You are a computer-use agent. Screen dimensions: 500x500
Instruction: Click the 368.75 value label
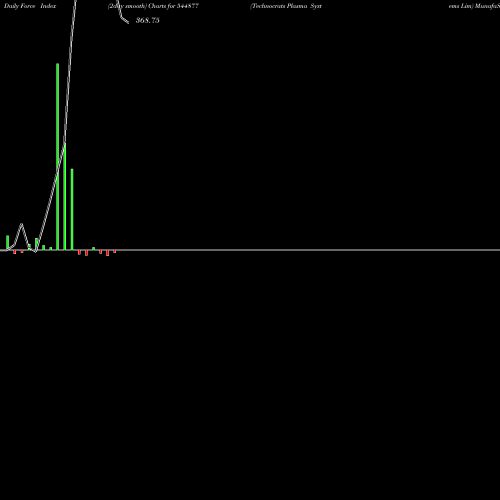(x=148, y=20)
